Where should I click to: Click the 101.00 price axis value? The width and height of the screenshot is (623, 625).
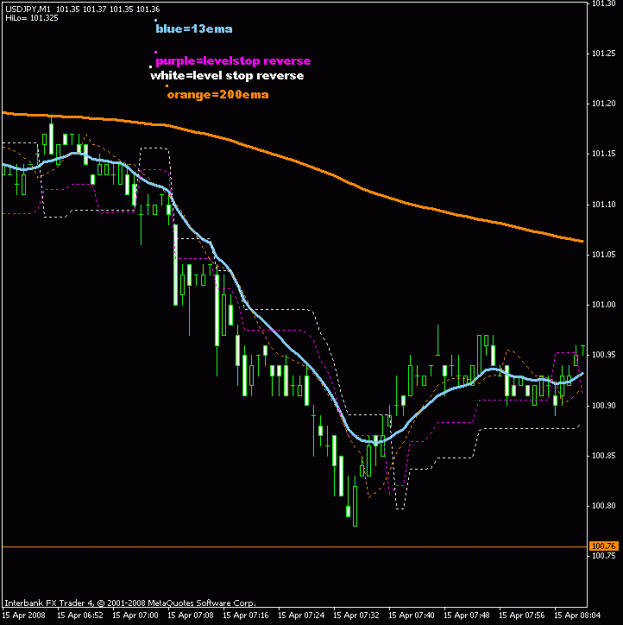click(x=604, y=305)
